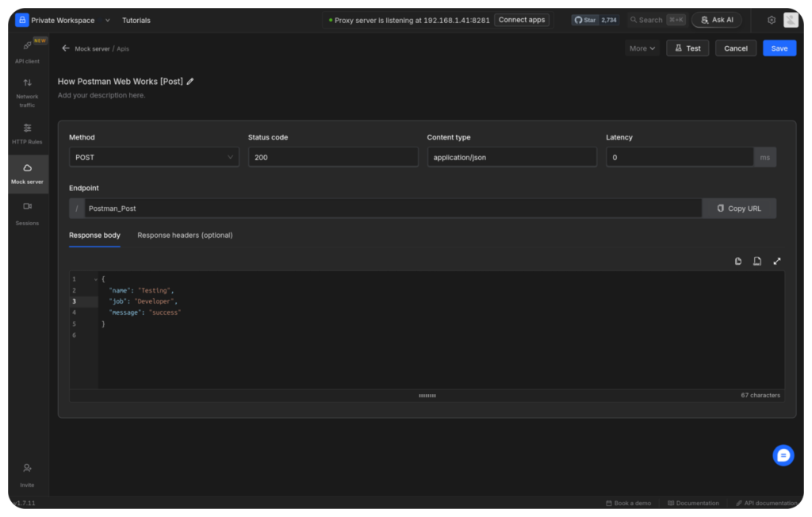
Task: Click the back arrow next to Mock server
Action: pos(65,48)
